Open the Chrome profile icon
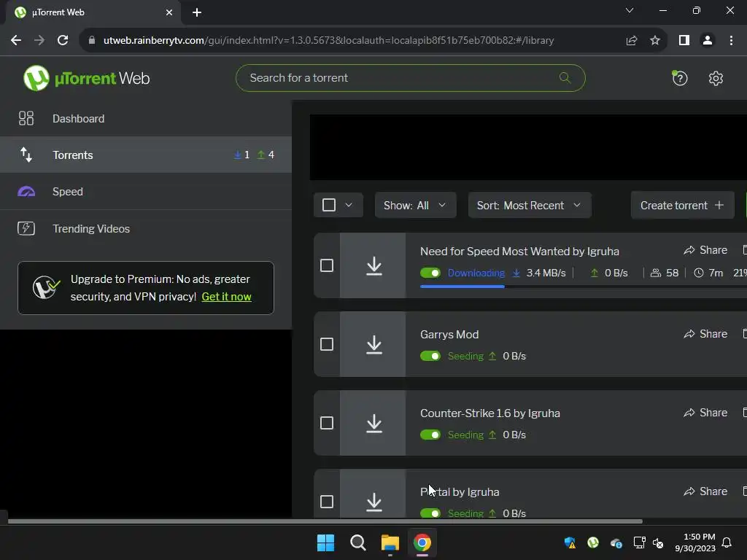The width and height of the screenshot is (747, 560). [x=708, y=41]
